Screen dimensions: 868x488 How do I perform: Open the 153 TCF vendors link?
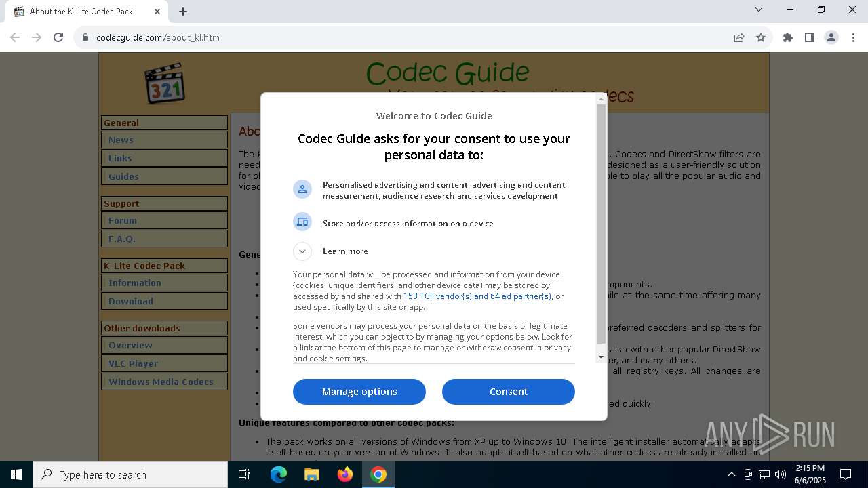[477, 296]
